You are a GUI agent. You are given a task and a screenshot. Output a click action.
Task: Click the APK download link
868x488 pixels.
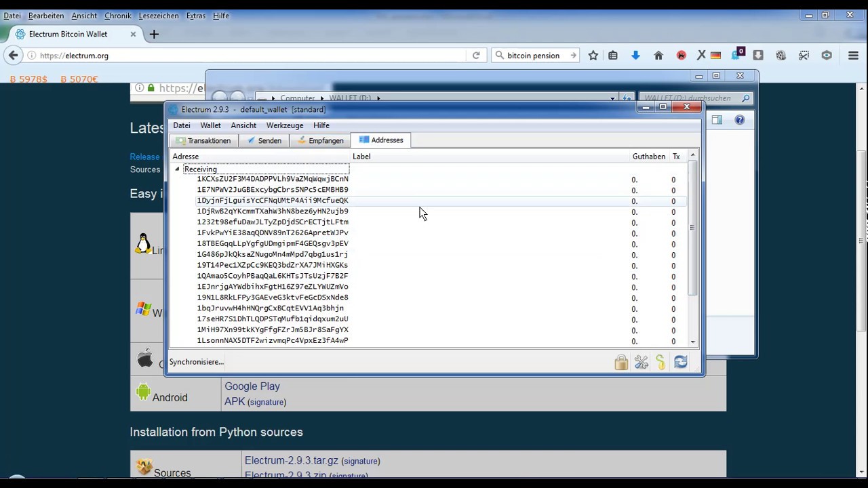click(235, 402)
